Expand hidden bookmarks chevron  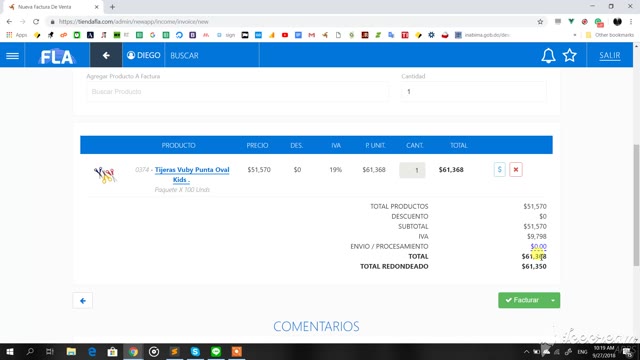(575, 35)
